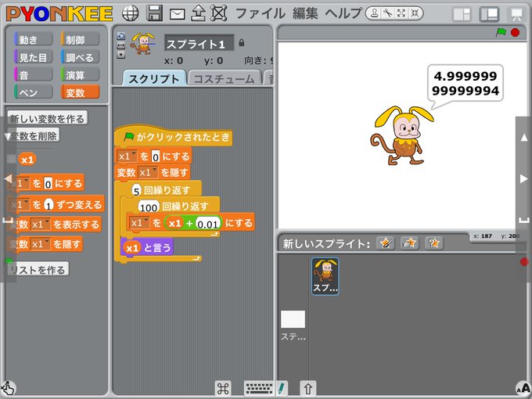
Task: Select 音 block category
Action: click(x=33, y=74)
